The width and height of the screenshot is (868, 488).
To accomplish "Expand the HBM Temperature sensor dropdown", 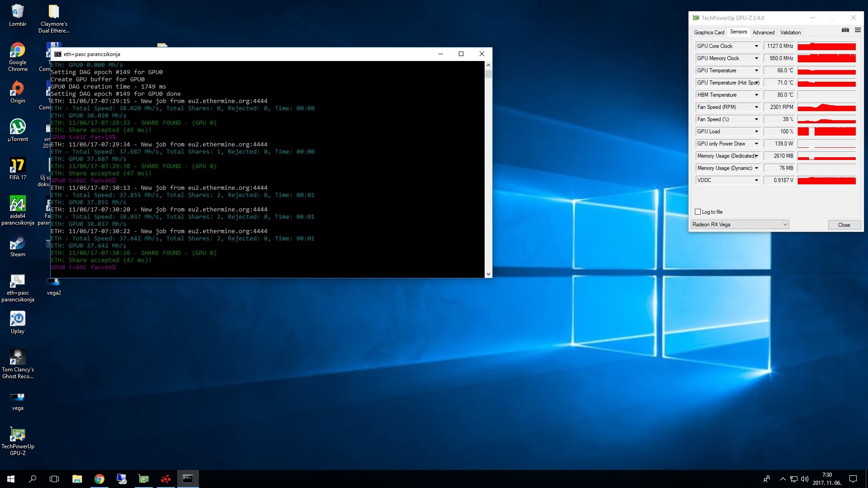I will tap(756, 95).
